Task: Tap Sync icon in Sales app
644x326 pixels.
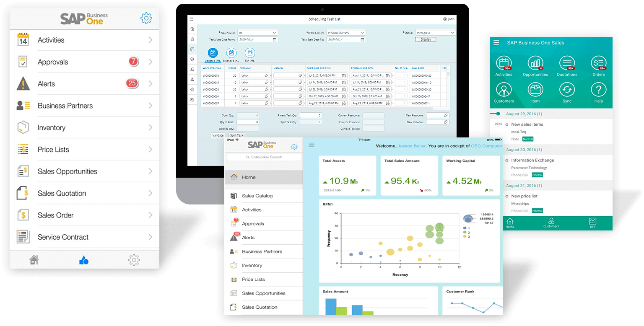Action: tap(567, 90)
